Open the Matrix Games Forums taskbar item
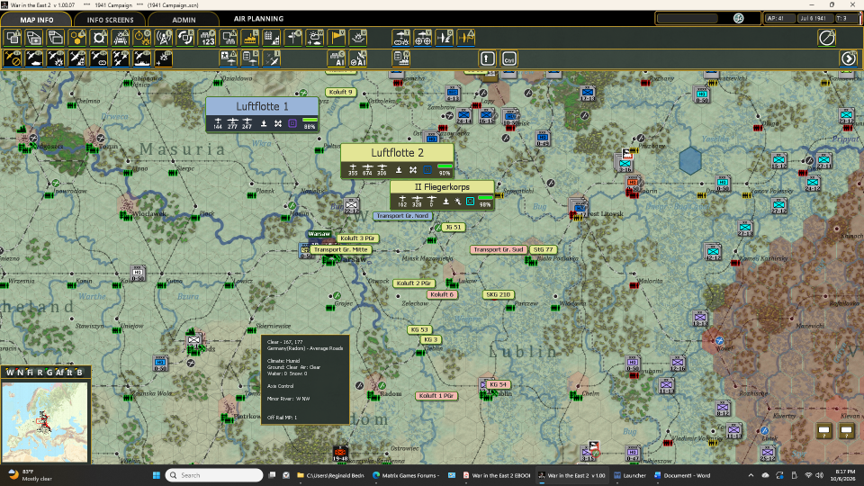864x486 pixels. [405, 475]
